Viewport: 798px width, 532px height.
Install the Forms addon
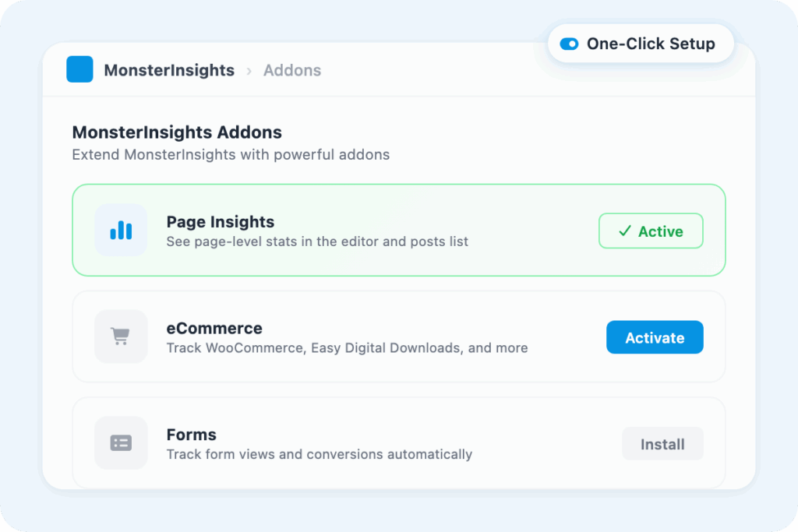tap(662, 444)
